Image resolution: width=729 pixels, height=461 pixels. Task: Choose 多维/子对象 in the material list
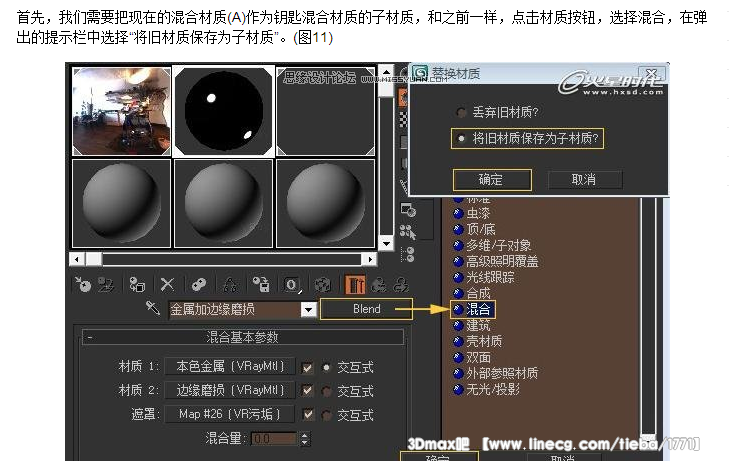coord(498,245)
